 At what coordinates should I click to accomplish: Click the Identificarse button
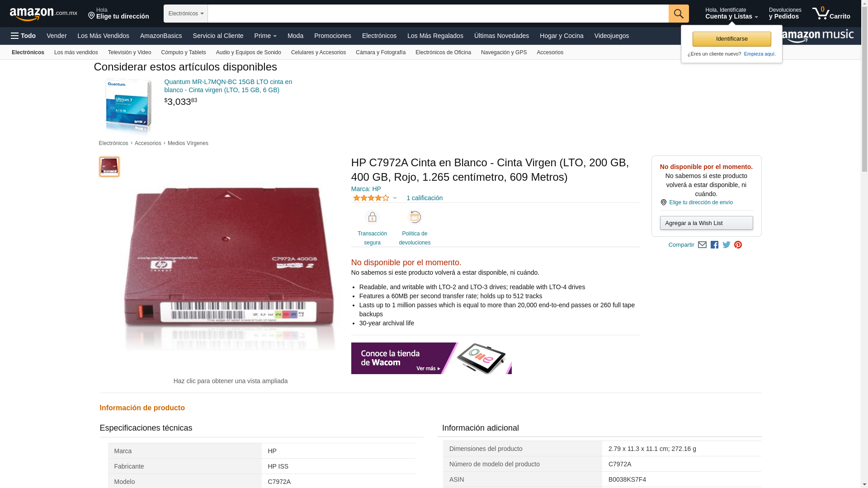[x=731, y=39]
